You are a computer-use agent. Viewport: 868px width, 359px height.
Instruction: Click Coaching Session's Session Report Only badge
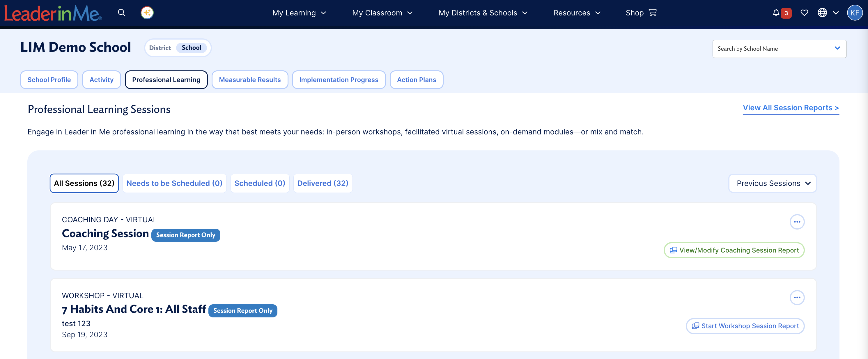pyautogui.click(x=186, y=235)
